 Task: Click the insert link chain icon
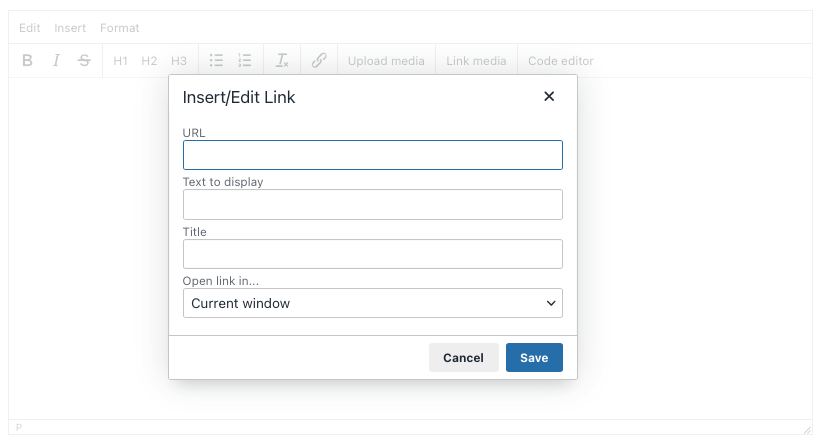point(319,61)
